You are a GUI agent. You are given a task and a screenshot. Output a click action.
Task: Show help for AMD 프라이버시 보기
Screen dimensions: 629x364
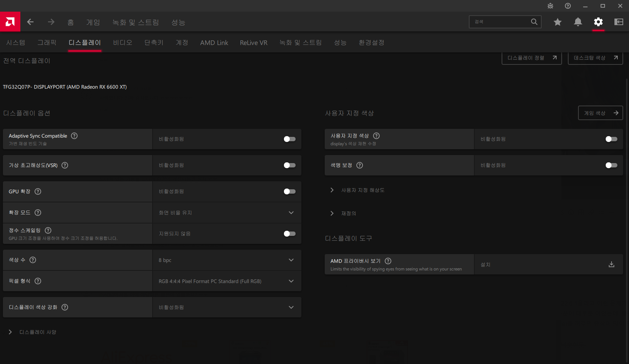pyautogui.click(x=388, y=261)
